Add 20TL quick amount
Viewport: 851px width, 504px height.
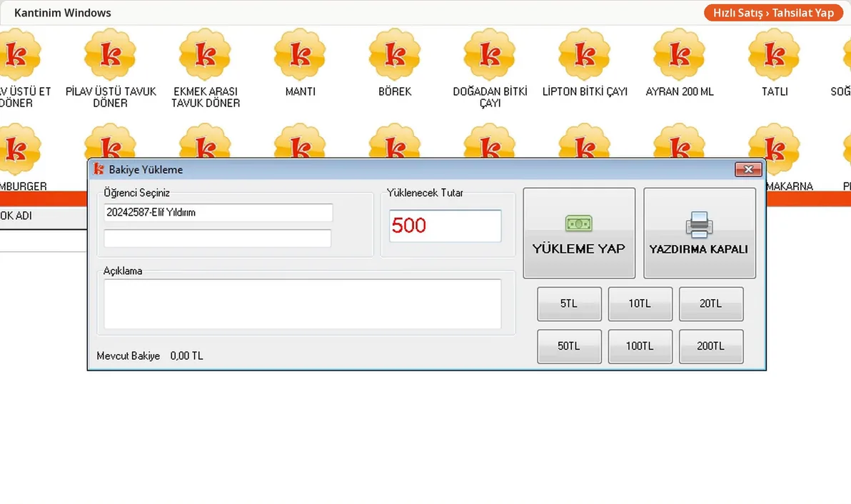click(711, 304)
